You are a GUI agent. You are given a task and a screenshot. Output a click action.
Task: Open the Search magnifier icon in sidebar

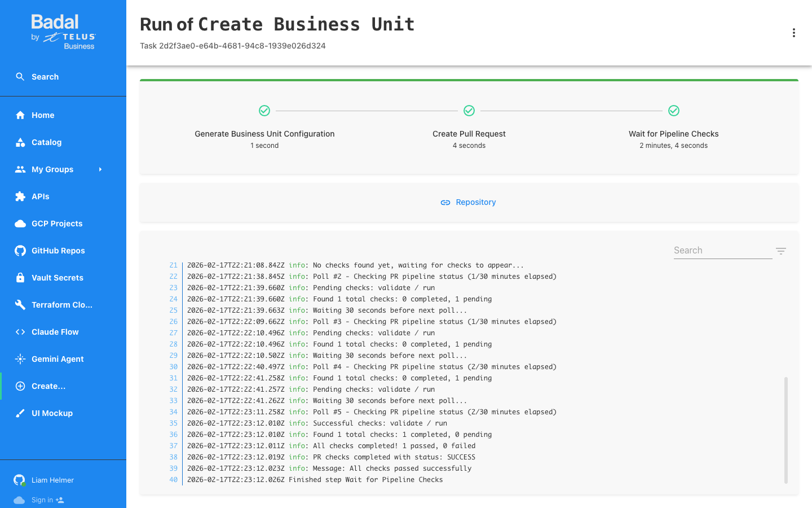[x=20, y=77]
